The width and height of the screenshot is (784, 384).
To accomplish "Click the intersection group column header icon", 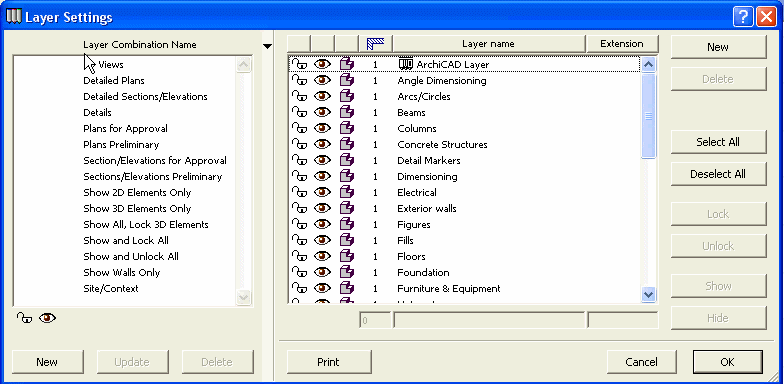I will click(x=376, y=44).
